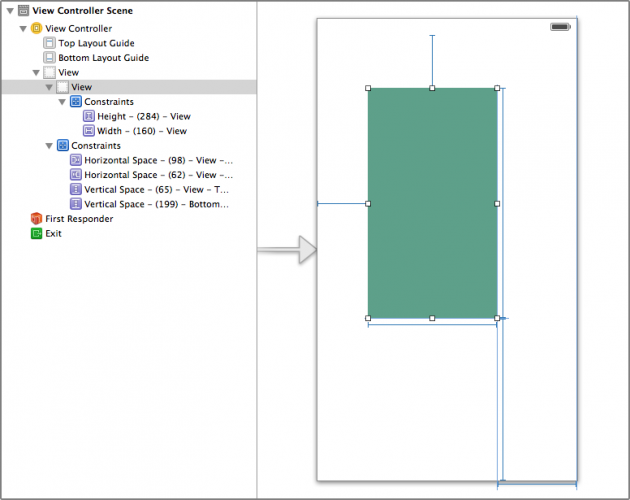Click the Bottom Layout Guide icon
630x500 pixels.
[x=50, y=58]
